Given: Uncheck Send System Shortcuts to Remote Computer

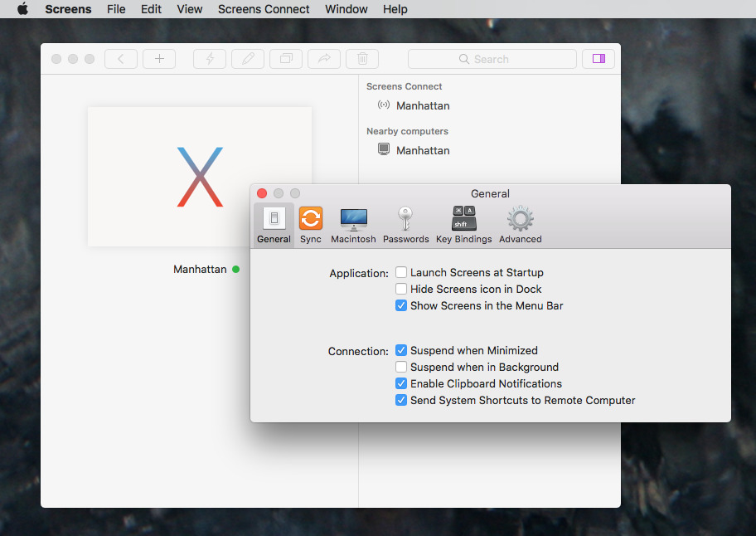Looking at the screenshot, I should pos(401,400).
